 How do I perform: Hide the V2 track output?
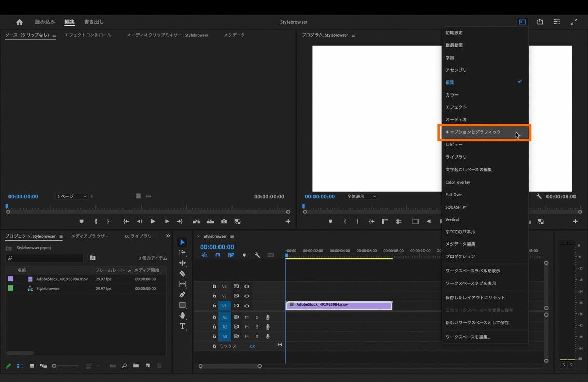click(x=247, y=296)
